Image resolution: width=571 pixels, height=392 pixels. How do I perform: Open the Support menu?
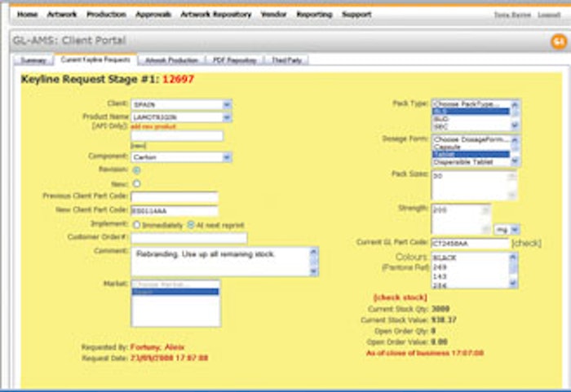pyautogui.click(x=356, y=15)
